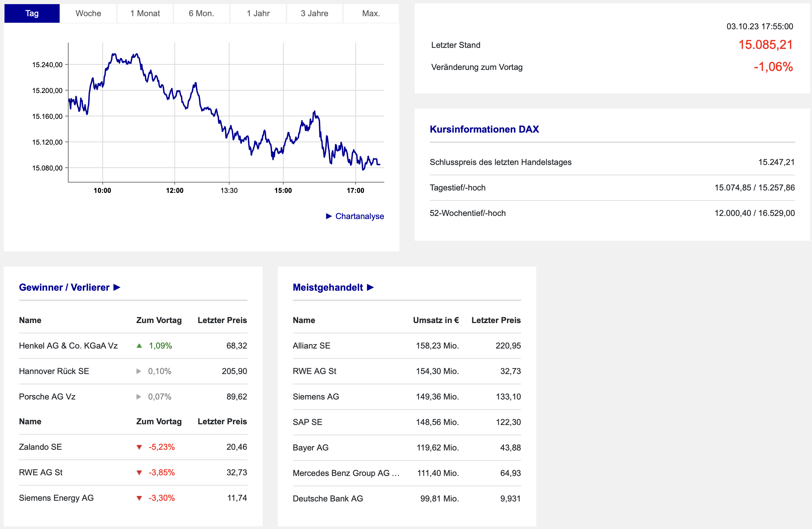Click red down arrow in losers' RWE row
This screenshot has width=812, height=529.
139,473
